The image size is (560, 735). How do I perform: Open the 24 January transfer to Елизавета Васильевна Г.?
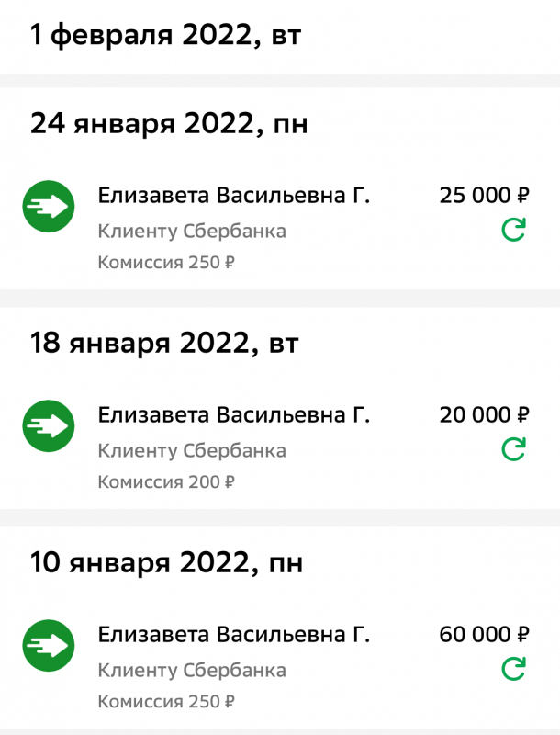pyautogui.click(x=234, y=196)
